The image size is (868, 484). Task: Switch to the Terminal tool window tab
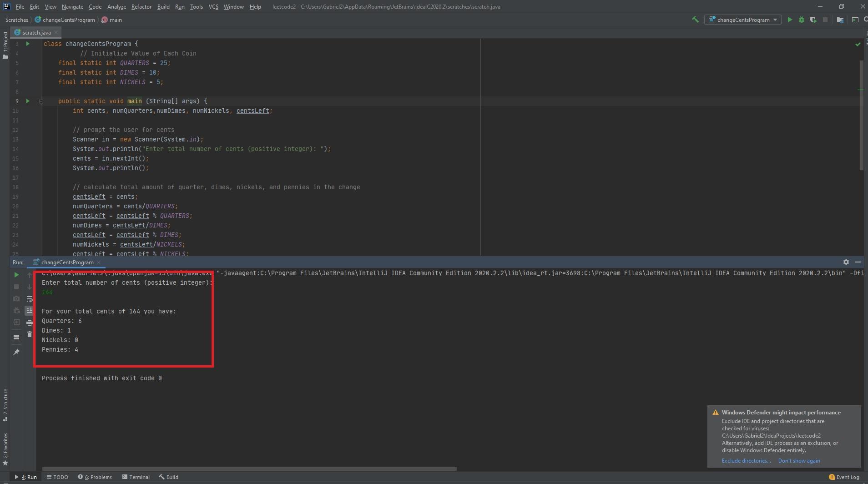pos(136,477)
